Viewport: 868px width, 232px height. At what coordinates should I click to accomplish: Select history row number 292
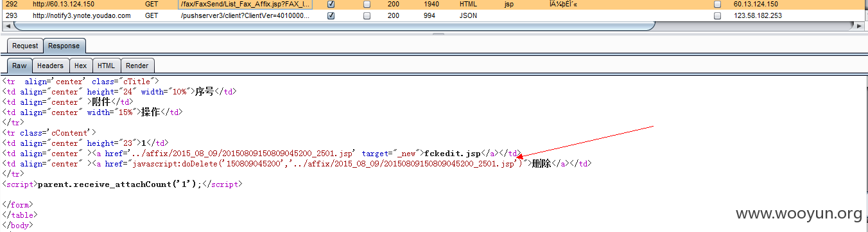[x=11, y=4]
